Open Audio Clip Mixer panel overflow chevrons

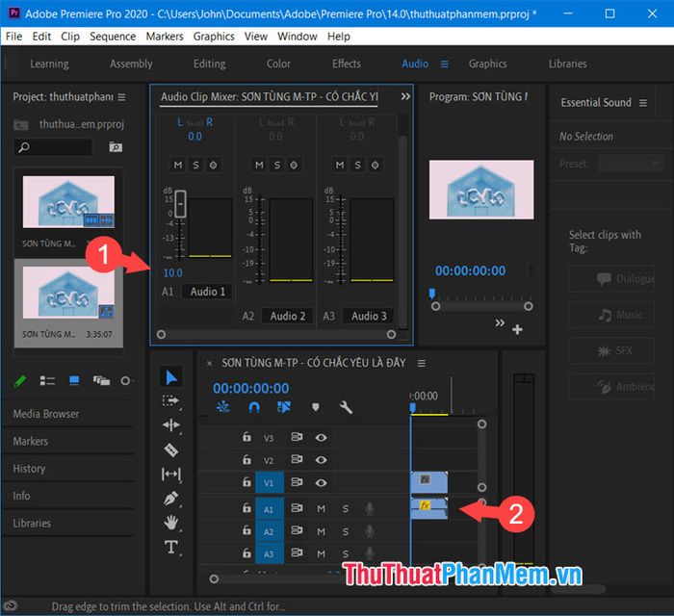coord(405,96)
